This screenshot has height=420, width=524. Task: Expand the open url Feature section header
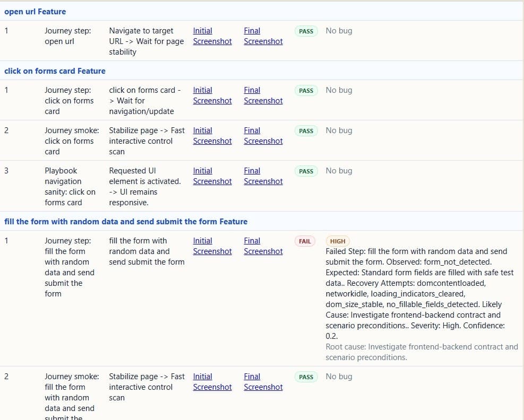tap(35, 11)
